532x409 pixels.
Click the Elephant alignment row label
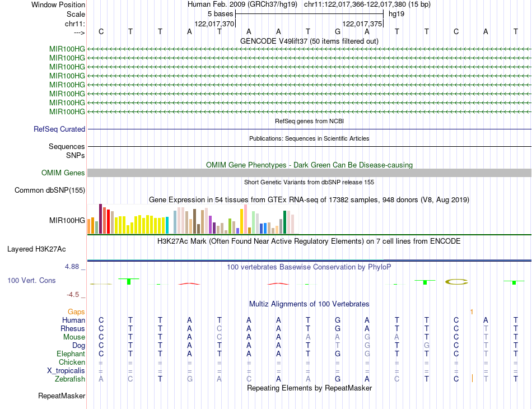(x=71, y=354)
